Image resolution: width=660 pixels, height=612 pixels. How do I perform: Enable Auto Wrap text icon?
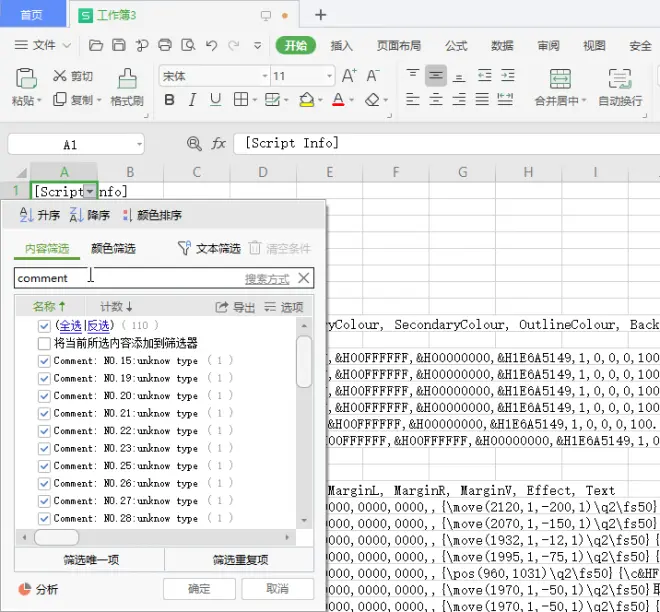[x=620, y=79]
